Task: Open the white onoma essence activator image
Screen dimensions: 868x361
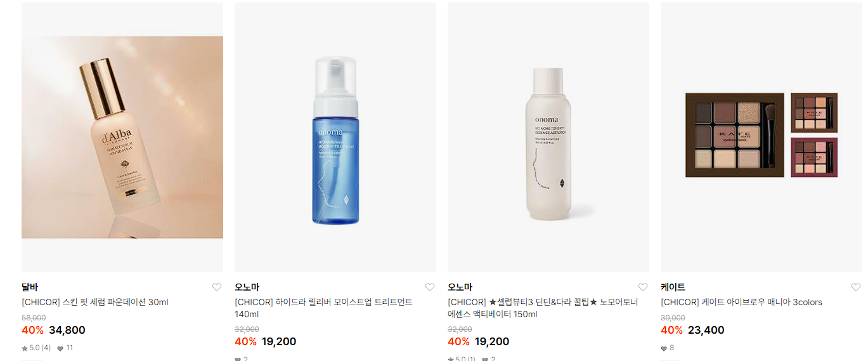Action: click(548, 137)
